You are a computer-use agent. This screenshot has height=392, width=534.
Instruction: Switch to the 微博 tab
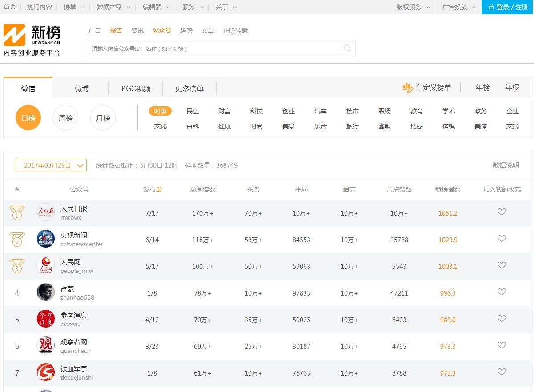point(82,88)
